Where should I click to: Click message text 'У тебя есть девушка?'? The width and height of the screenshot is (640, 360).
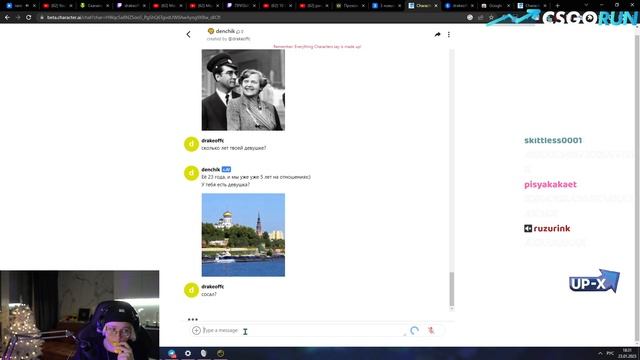pos(225,184)
